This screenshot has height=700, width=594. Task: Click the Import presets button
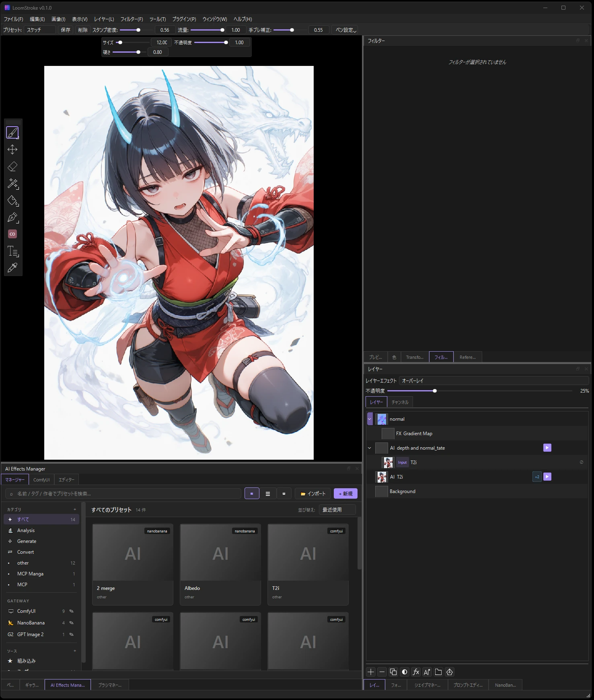pyautogui.click(x=313, y=493)
